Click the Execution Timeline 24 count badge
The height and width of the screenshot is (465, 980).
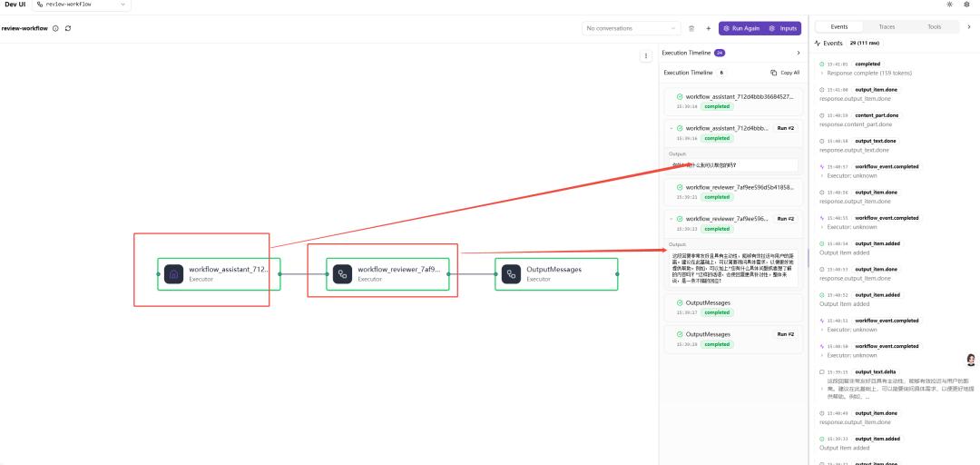[x=720, y=53]
